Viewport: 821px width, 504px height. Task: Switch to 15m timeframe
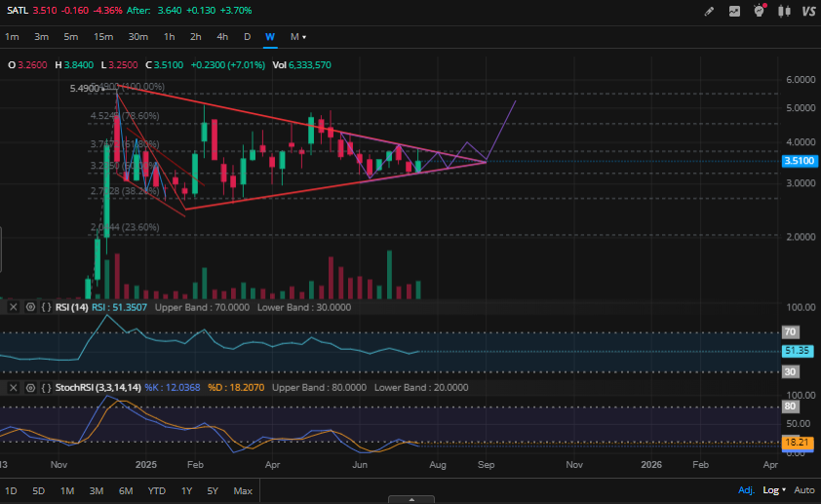click(103, 37)
